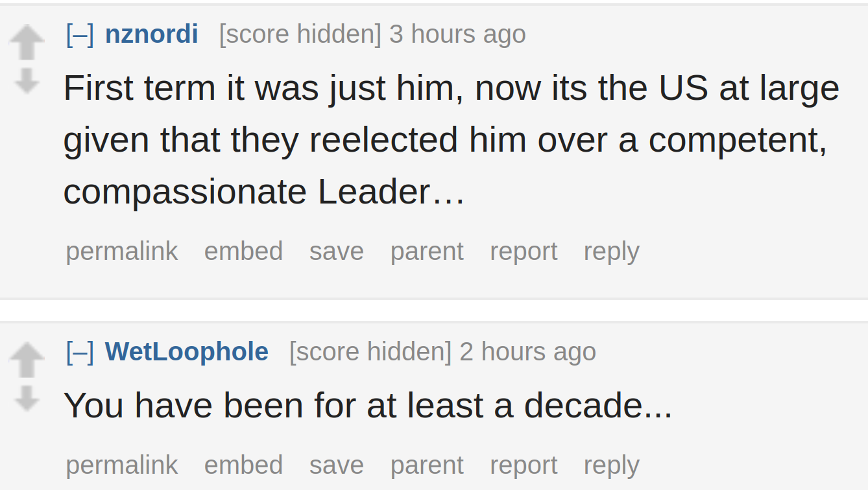Report nznordi's comment
Image resolution: width=868 pixels, height=490 pixels.
(x=524, y=251)
